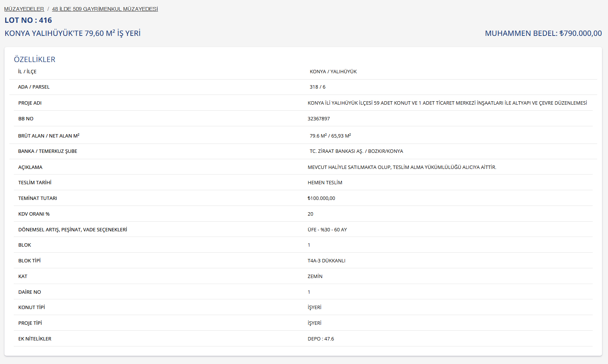Click the ADA / PARSEL value 318 / 6

click(317, 87)
